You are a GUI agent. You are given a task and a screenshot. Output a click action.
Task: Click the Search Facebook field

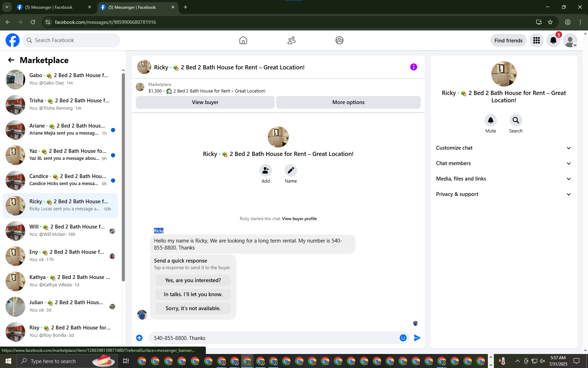point(71,40)
